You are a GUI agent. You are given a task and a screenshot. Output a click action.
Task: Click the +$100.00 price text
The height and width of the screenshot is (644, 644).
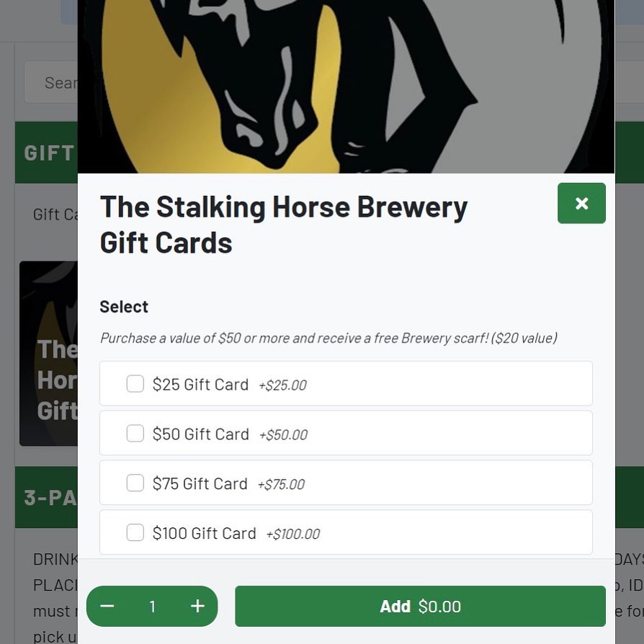[293, 535]
